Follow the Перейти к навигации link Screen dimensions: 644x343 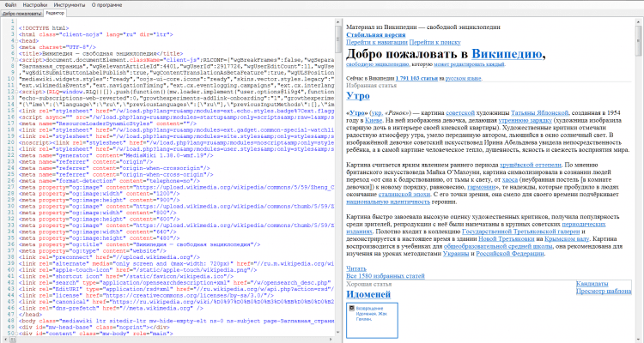pos(377,42)
